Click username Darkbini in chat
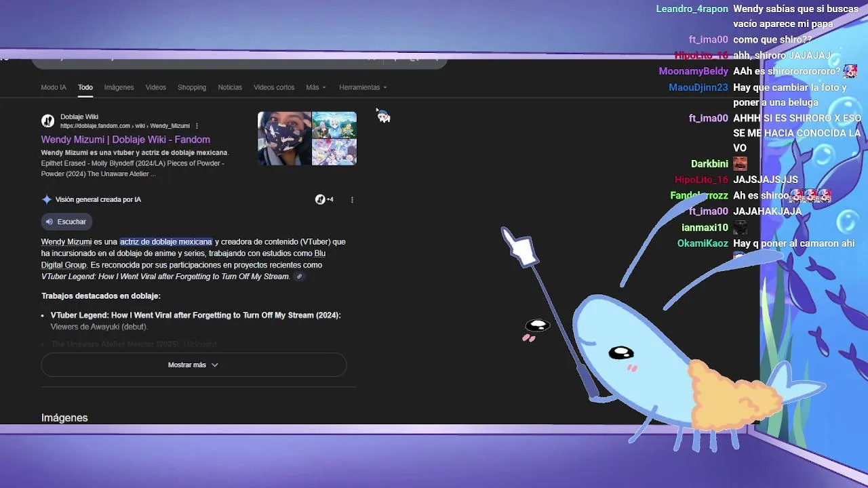The height and width of the screenshot is (488, 868). 709,164
